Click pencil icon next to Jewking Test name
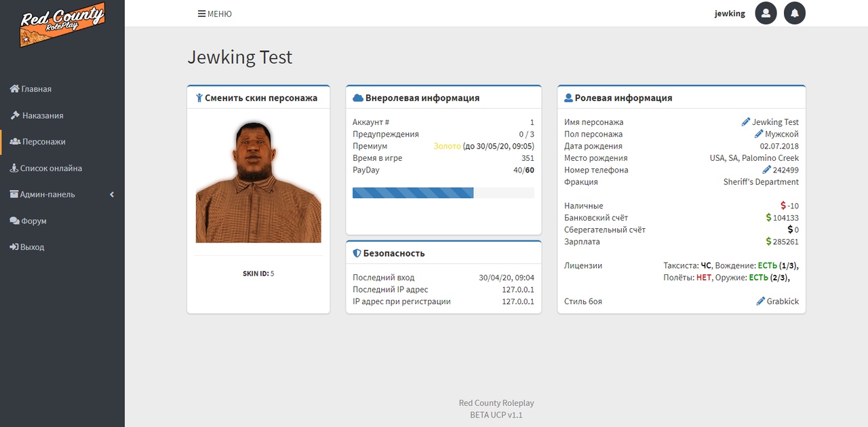This screenshot has height=427, width=868. click(746, 122)
